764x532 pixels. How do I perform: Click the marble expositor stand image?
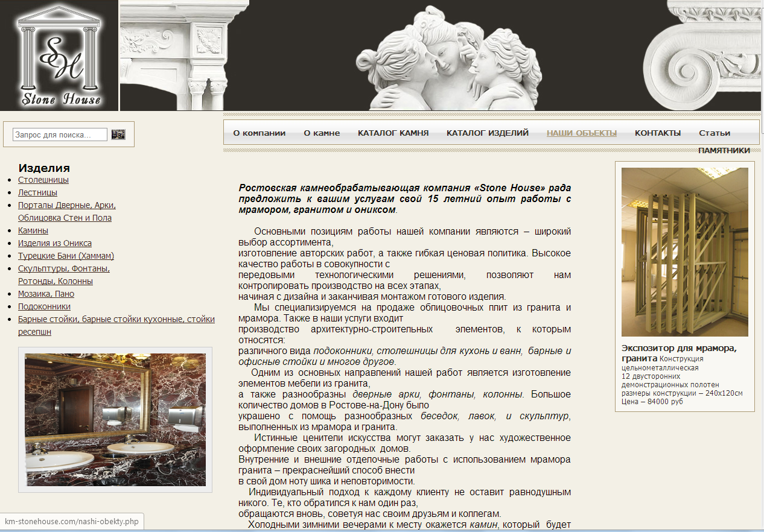point(684,252)
